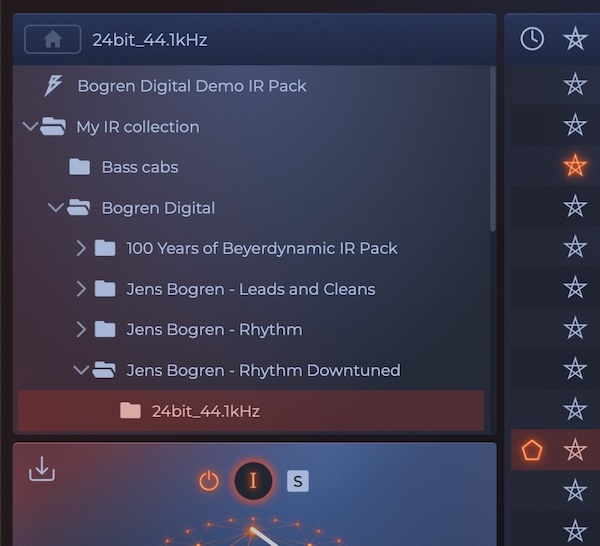This screenshot has height=546, width=600.
Task: Select 100 Years of Beyerdynamic IR Pack label
Action: point(262,248)
